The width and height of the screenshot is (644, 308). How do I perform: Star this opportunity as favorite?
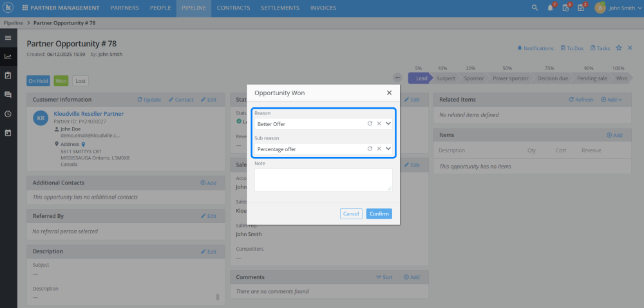(619, 48)
